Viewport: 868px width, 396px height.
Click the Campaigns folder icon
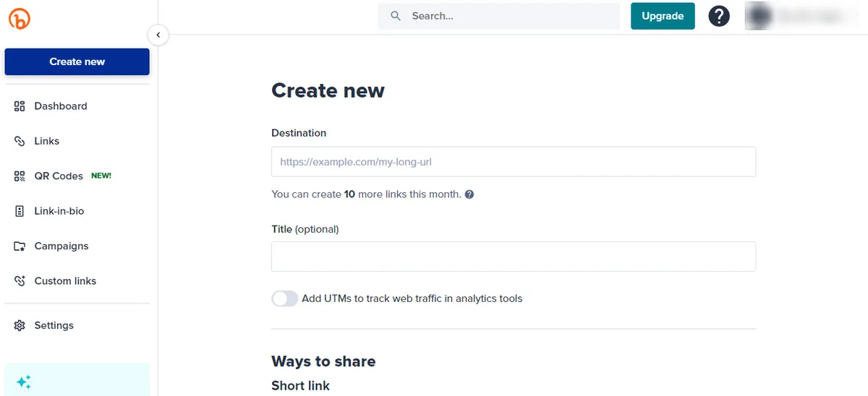[20, 246]
